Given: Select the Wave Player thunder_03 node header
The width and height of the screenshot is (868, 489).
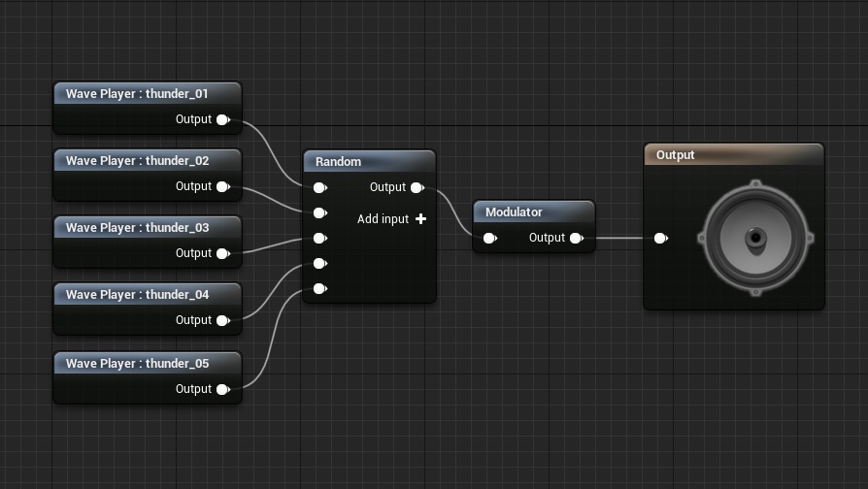Looking at the screenshot, I should point(147,228).
